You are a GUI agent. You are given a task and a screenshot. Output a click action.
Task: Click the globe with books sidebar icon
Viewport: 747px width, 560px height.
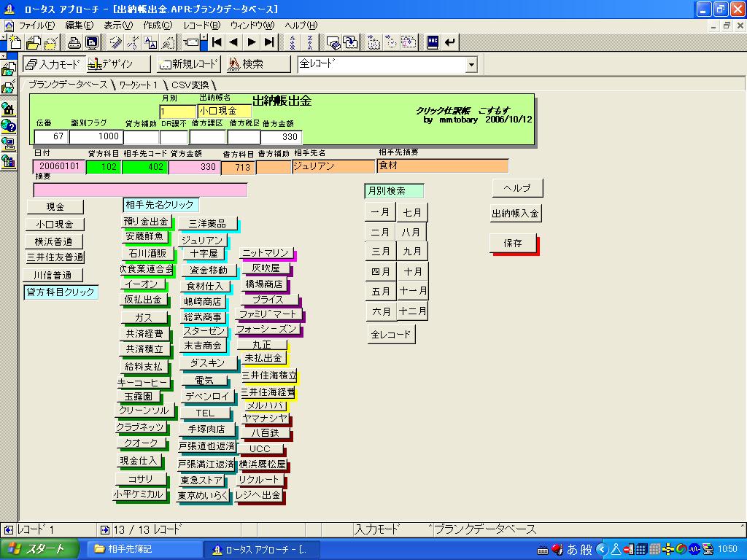click(8, 161)
